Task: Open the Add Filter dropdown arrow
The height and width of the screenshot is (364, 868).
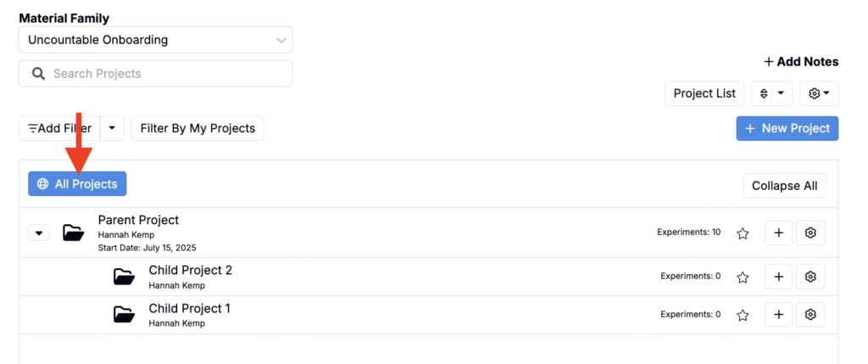Action: (113, 129)
